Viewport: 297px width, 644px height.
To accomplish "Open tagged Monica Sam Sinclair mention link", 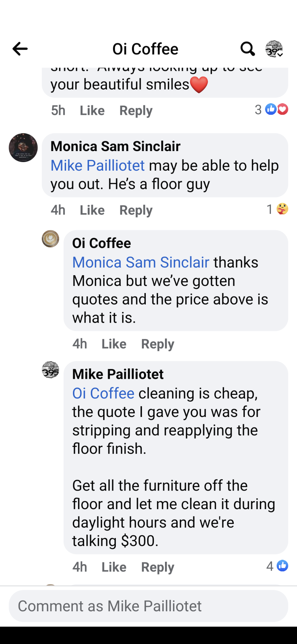I will [x=141, y=262].
